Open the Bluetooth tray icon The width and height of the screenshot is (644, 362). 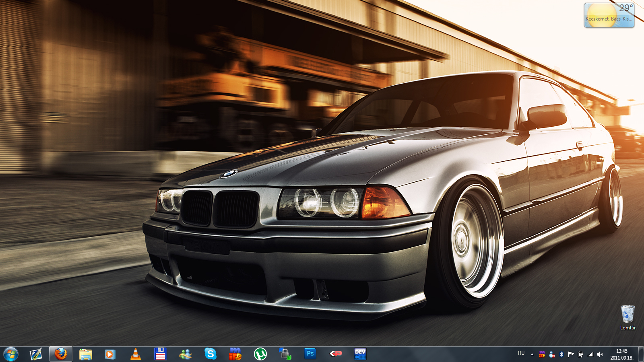561,354
